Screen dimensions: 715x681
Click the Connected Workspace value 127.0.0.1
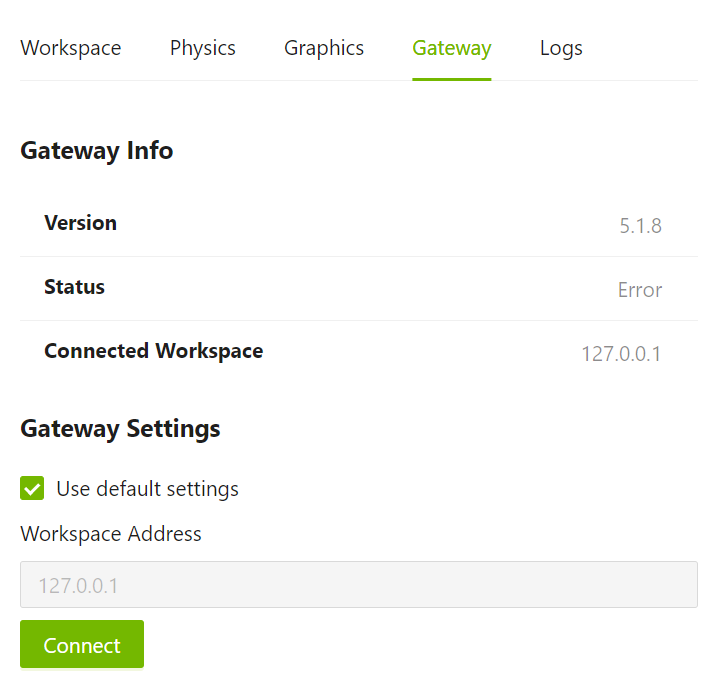point(620,354)
